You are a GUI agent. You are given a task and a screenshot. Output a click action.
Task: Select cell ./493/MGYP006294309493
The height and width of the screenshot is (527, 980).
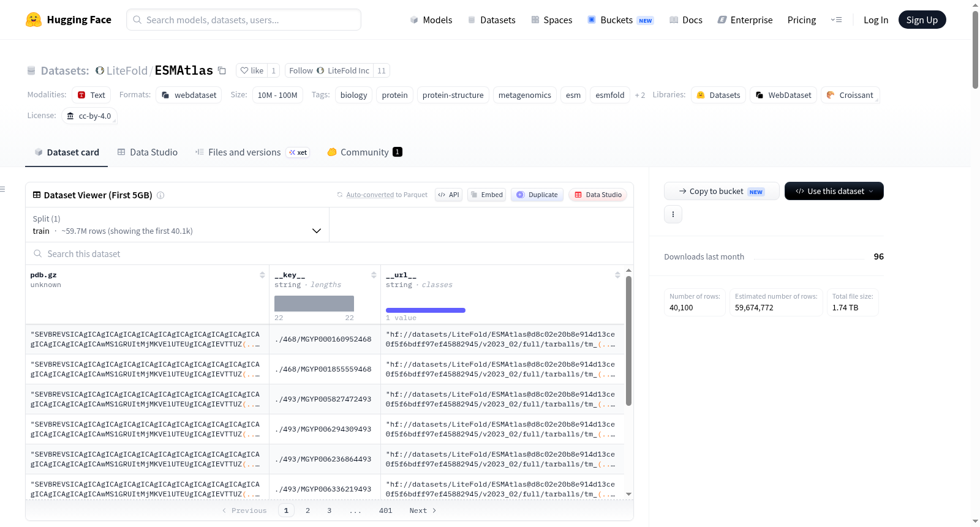pos(325,429)
